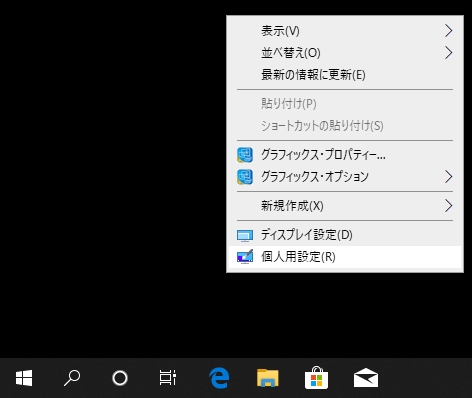Open the Mail app from the taskbar
Screen dimensions: 472x398
[x=366, y=378]
